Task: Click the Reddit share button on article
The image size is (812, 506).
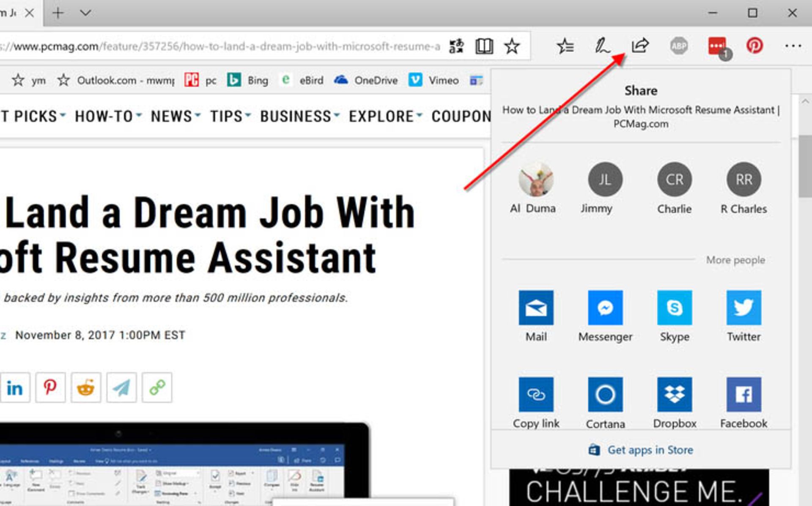Action: pyautogui.click(x=86, y=388)
